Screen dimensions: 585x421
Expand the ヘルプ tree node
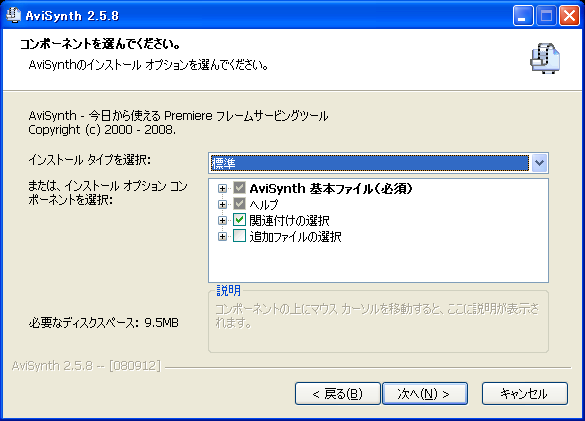click(x=222, y=205)
